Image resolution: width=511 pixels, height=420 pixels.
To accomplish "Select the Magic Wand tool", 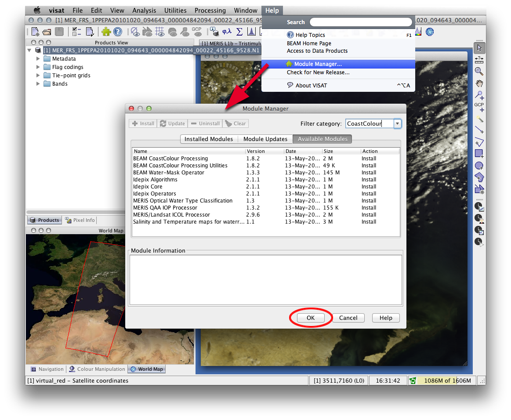I will click(479, 119).
